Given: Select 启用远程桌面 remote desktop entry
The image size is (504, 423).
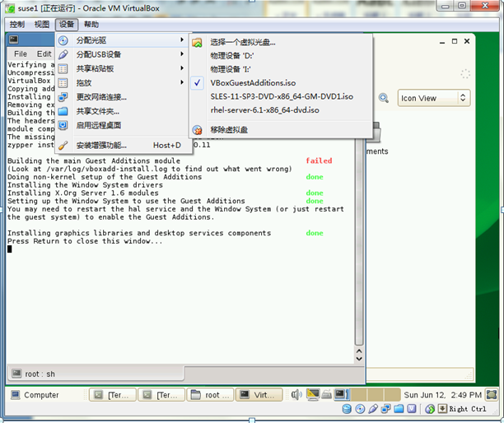Looking at the screenshot, I should pos(124,125).
